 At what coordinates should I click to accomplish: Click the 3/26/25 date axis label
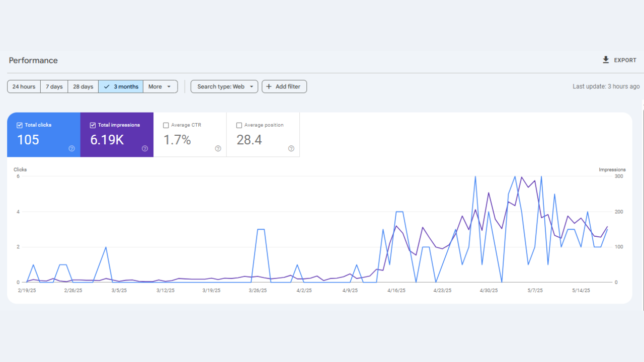pos(258,291)
